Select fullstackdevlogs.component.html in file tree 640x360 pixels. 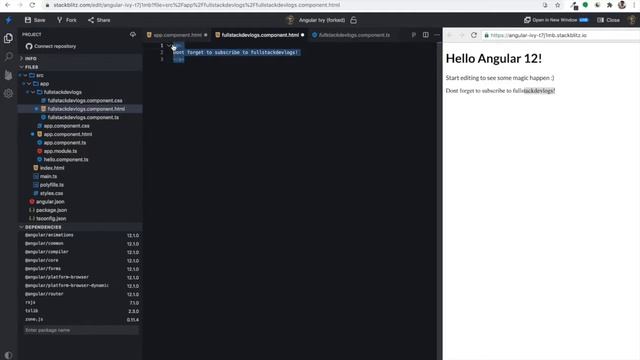tap(86, 109)
